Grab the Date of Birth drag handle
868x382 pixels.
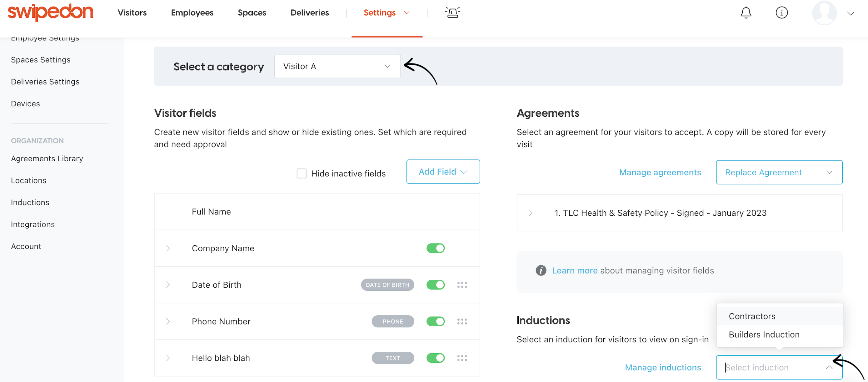click(462, 285)
